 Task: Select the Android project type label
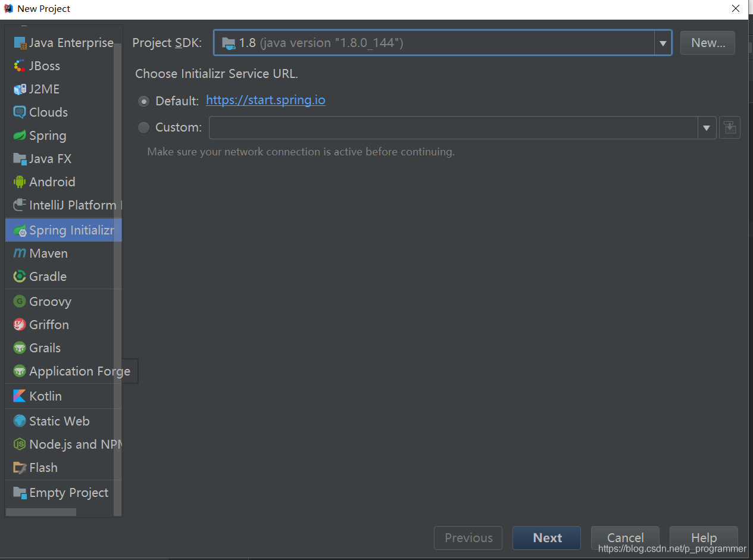(52, 182)
